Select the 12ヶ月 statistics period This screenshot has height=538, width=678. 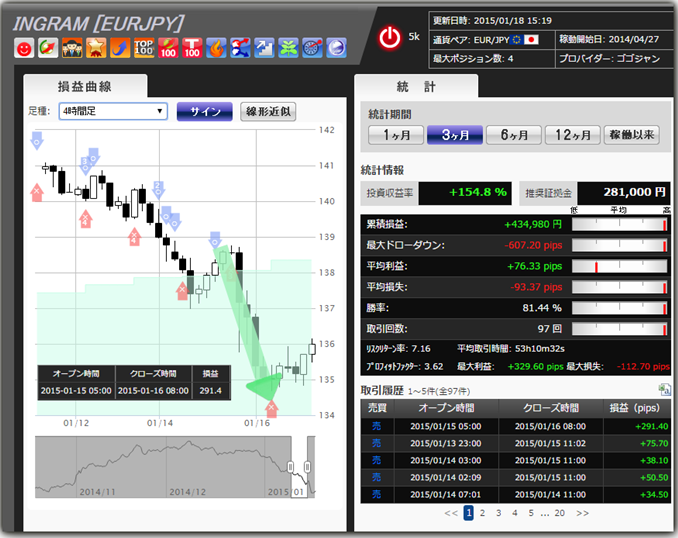tap(573, 135)
